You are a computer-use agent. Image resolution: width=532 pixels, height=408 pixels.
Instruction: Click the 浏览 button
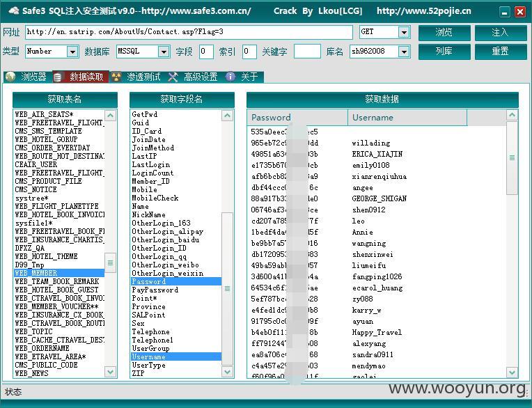(444, 33)
